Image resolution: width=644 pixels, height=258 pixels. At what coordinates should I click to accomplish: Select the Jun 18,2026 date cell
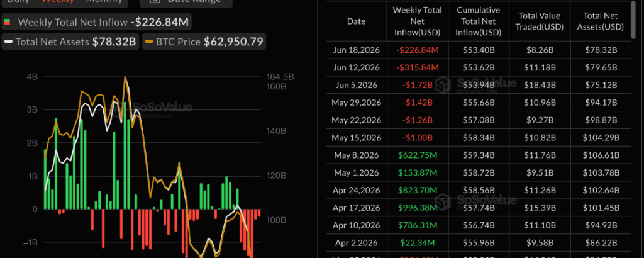(x=357, y=50)
